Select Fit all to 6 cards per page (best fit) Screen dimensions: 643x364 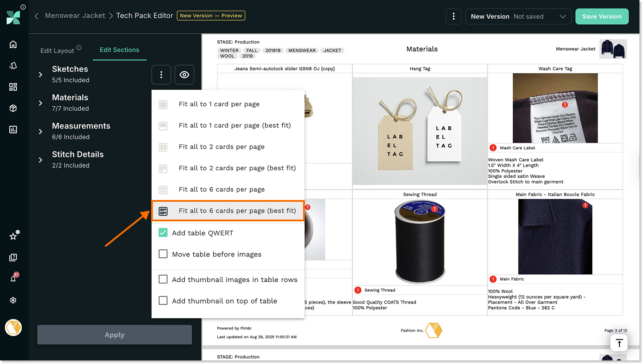237,211
